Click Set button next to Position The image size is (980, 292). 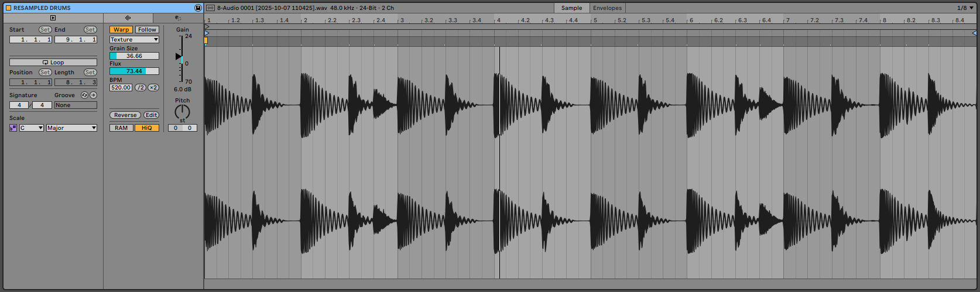(45, 73)
